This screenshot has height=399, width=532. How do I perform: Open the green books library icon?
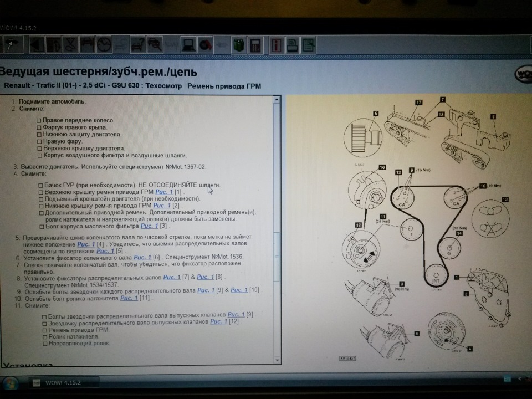[239, 44]
